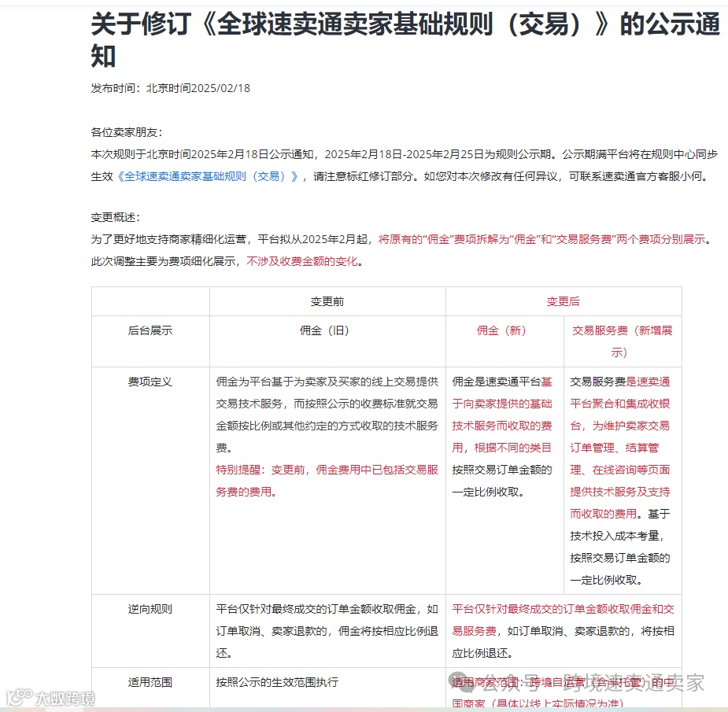
Task: Click the 逆向规则 row label
Action: 150,610
